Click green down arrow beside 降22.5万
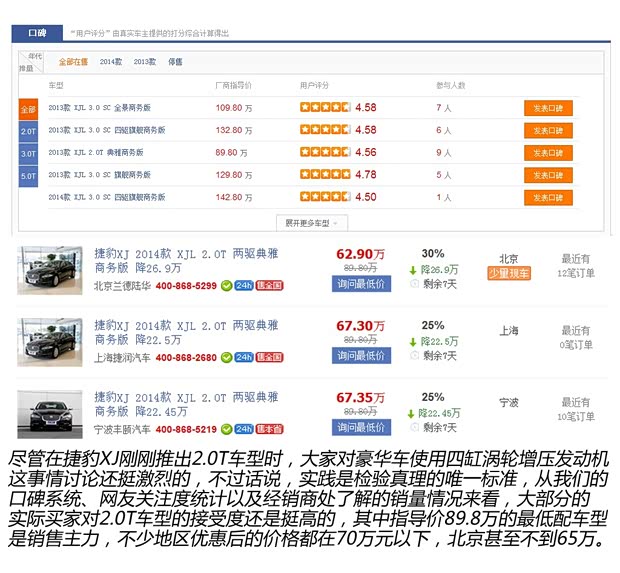The width and height of the screenshot is (620, 573). (x=413, y=342)
